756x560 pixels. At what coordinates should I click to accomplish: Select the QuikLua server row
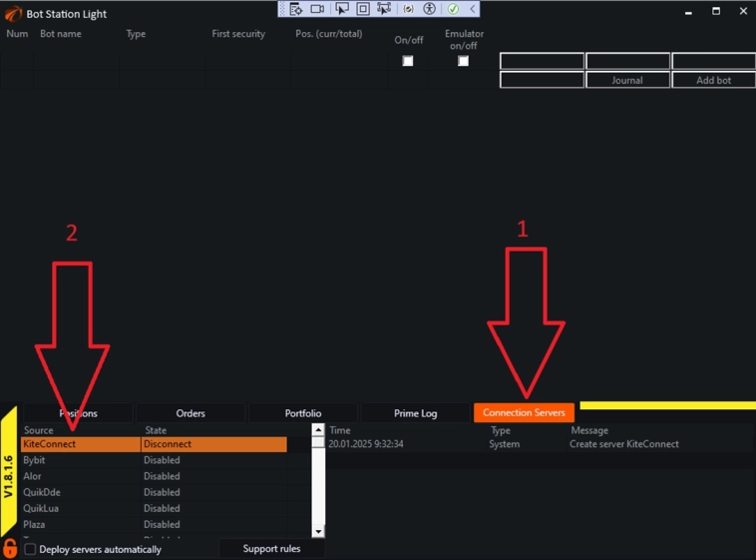[x=154, y=508]
